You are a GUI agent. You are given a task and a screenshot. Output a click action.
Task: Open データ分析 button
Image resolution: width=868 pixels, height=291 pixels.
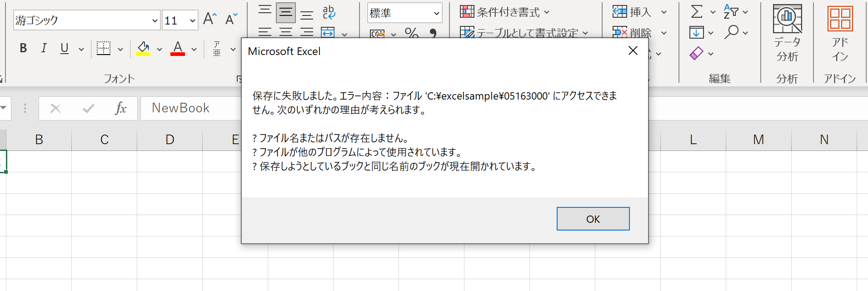788,34
